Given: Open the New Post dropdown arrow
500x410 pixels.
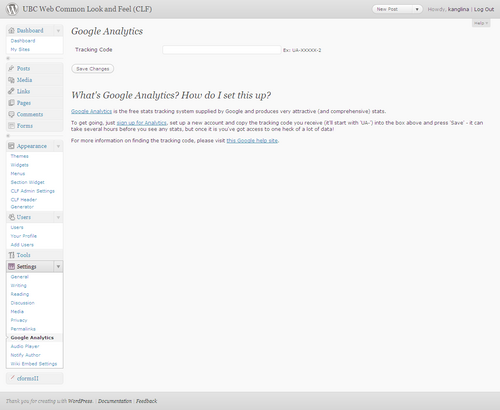Looking at the screenshot, I should (417, 9).
